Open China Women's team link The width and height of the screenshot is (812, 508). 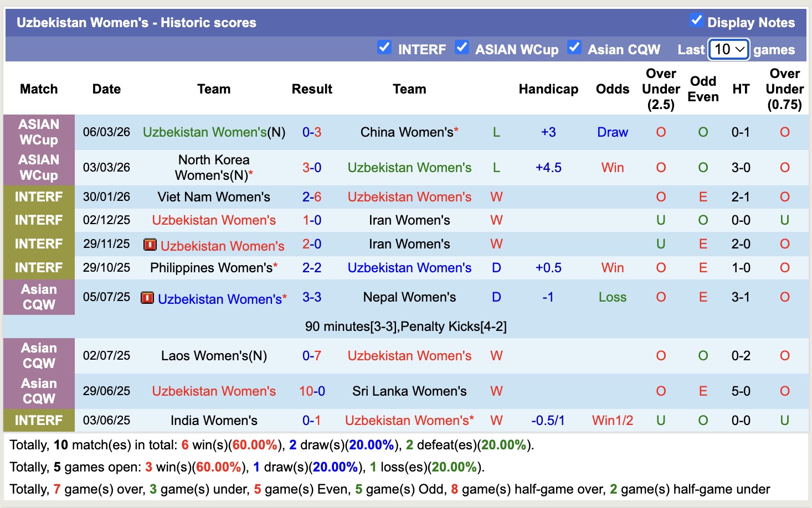click(x=407, y=132)
